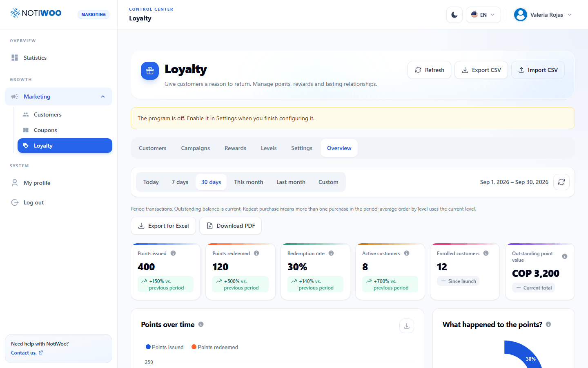Image resolution: width=588 pixels, height=368 pixels.
Task: Open the EN language dropdown
Action: [x=483, y=15]
